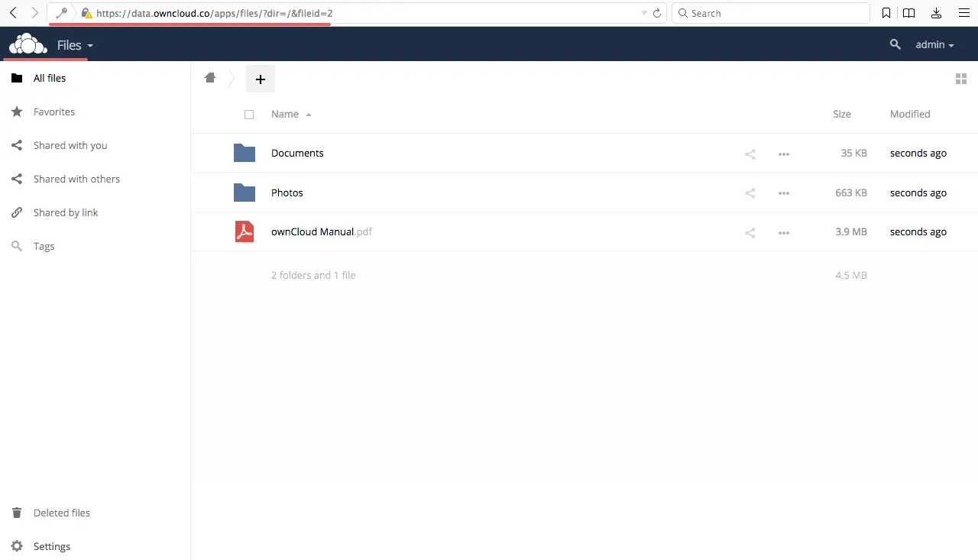Tick the select all files checkbox
This screenshot has width=978, height=560.
pyautogui.click(x=249, y=115)
